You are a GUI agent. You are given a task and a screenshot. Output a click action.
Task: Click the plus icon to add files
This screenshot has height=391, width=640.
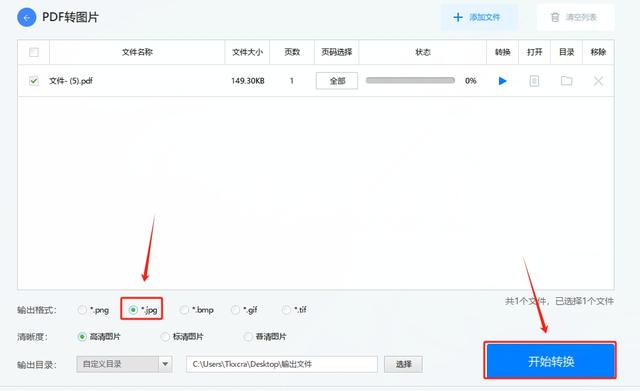click(458, 17)
